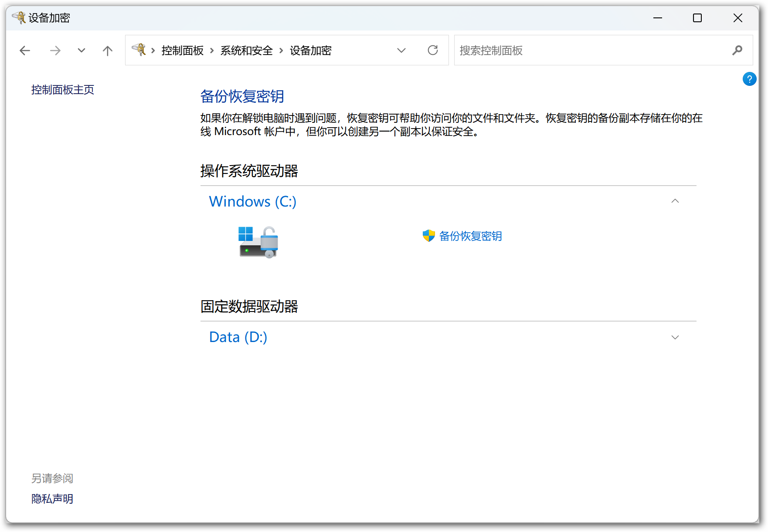
Task: Expand the Data (D:) drive section
Action: 675,337
